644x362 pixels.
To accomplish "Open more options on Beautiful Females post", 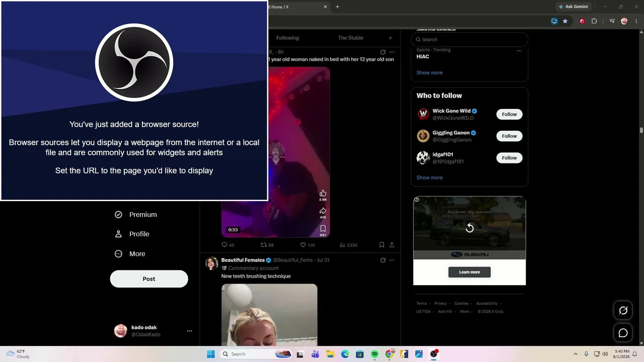I will point(392,260).
